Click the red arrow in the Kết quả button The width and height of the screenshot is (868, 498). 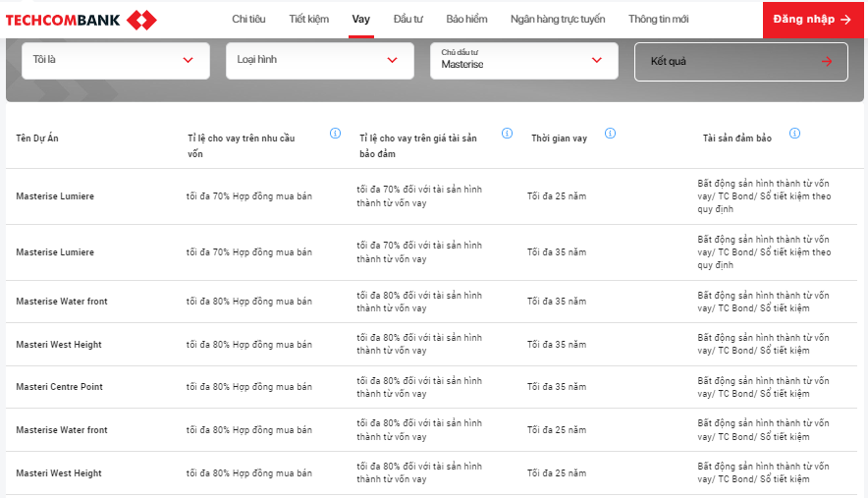827,62
